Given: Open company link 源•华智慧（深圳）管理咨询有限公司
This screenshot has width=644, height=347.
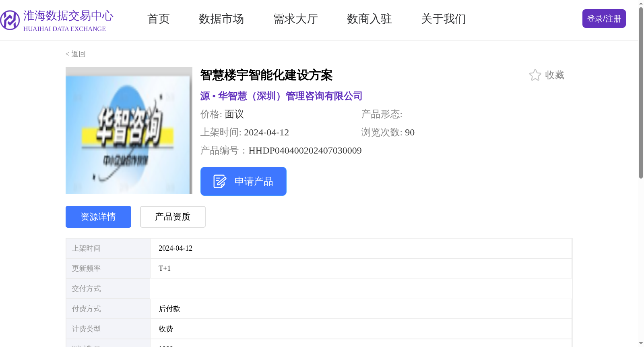Looking at the screenshot, I should 281,96.
